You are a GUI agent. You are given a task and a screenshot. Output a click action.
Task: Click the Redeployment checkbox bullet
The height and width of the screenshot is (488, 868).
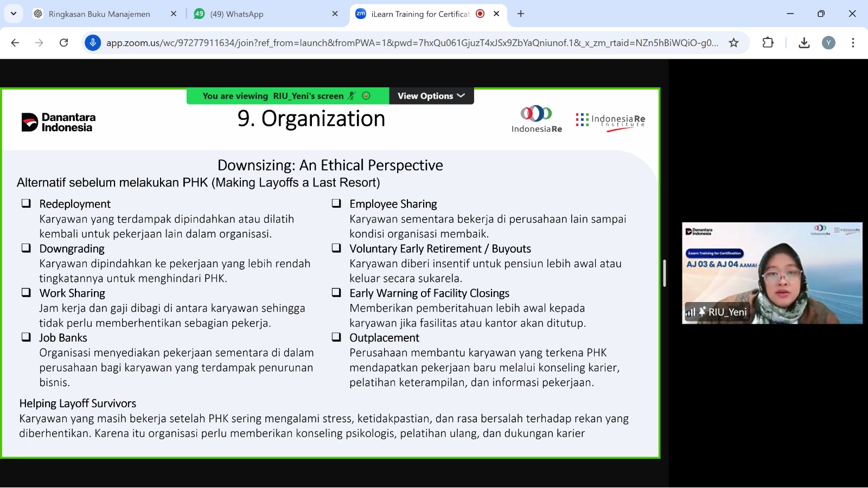[26, 203]
